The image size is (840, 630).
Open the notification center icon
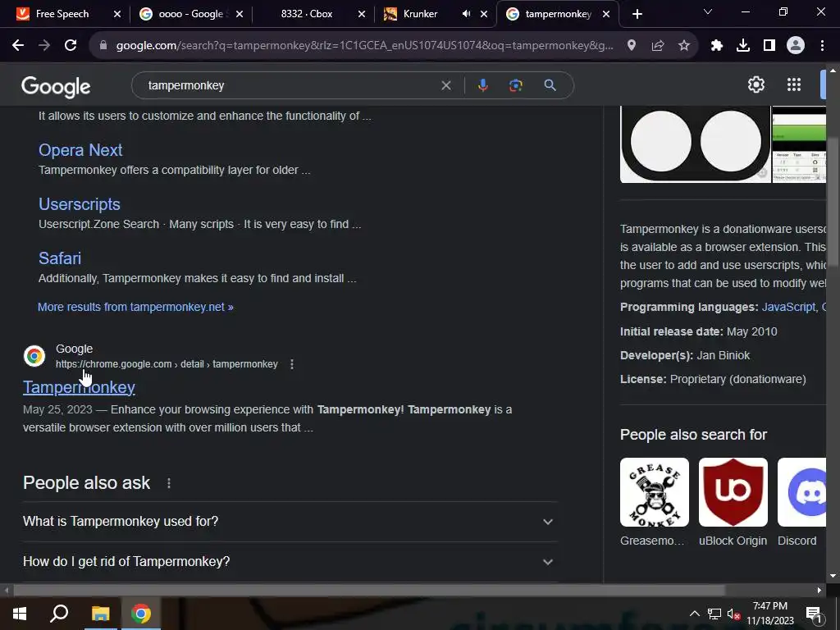pyautogui.click(x=814, y=614)
